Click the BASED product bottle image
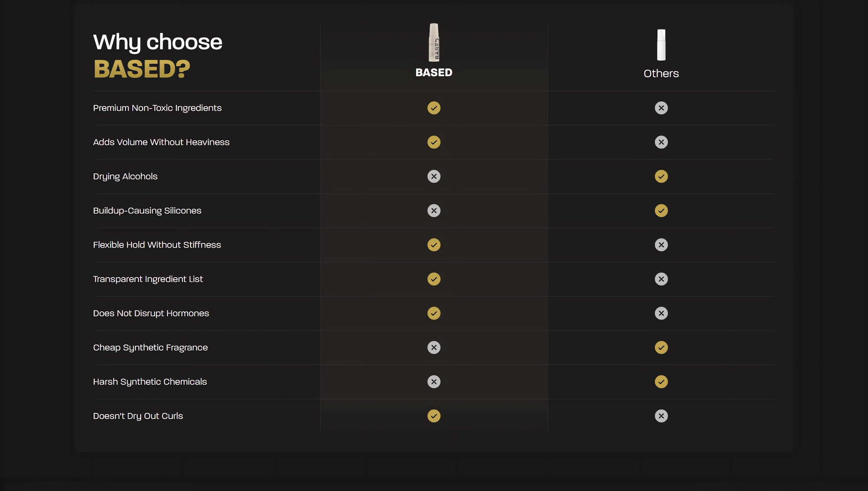868x491 pixels. point(434,43)
